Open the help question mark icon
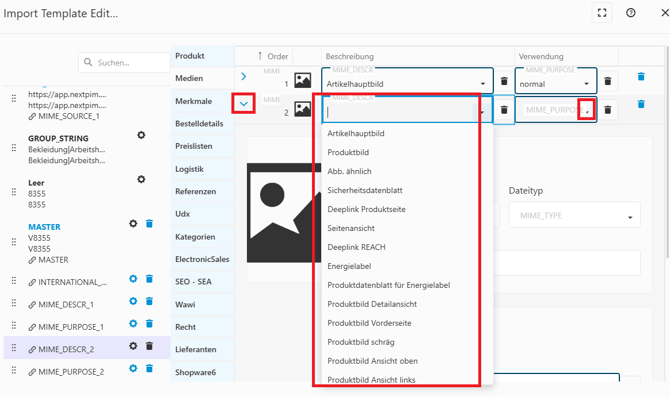The image size is (670, 397). point(630,13)
